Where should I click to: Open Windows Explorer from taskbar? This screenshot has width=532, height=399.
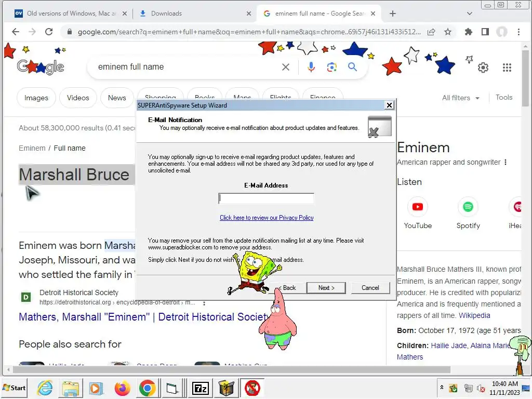71,388
